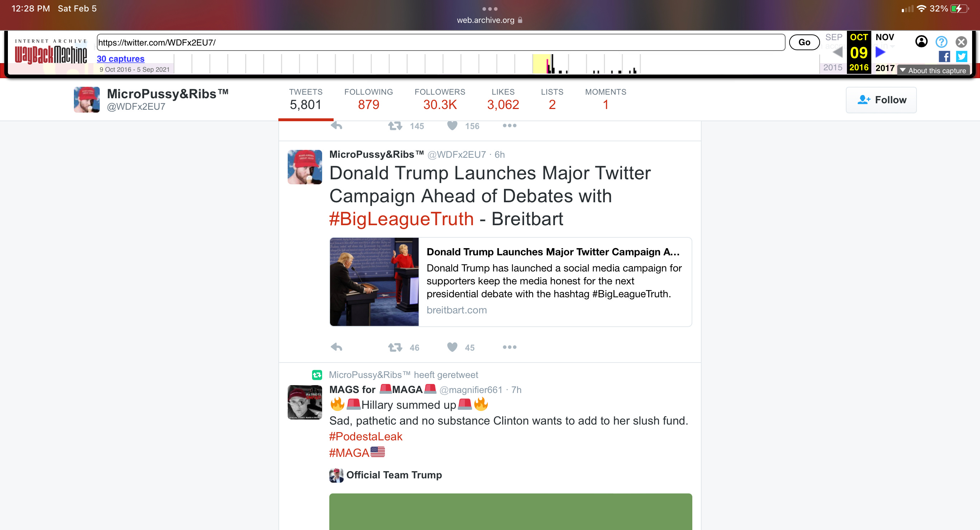Select NOV in the month navigator
Viewport: 980px width, 530px height.
tap(885, 37)
